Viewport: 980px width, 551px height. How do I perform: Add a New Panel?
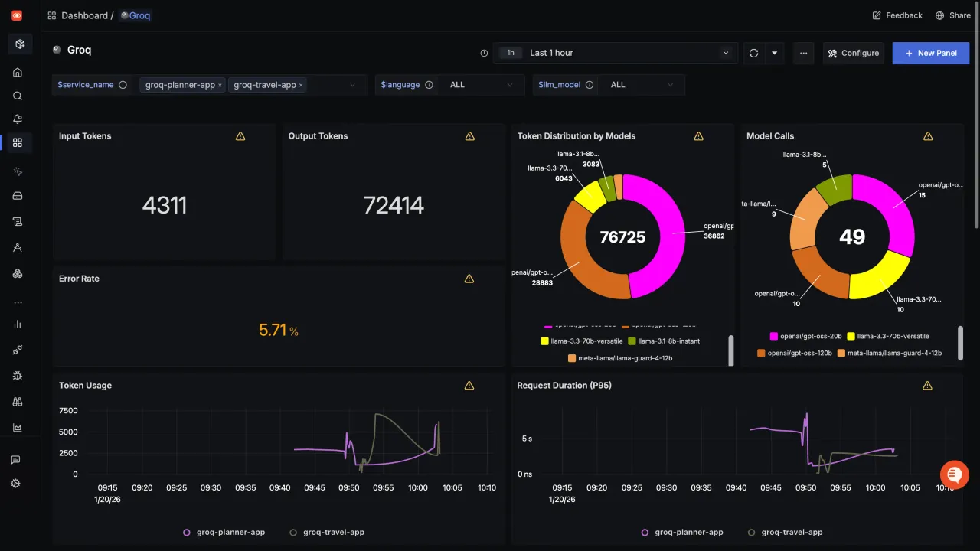[931, 53]
